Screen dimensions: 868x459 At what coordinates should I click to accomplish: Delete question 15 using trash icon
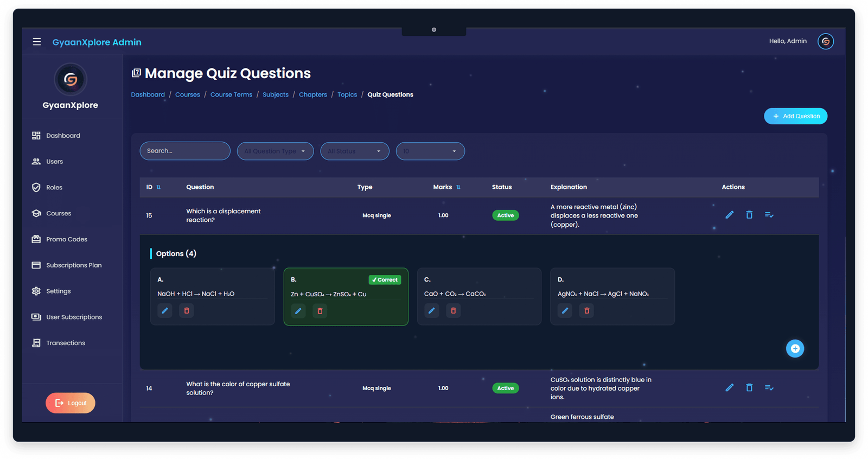tap(749, 215)
